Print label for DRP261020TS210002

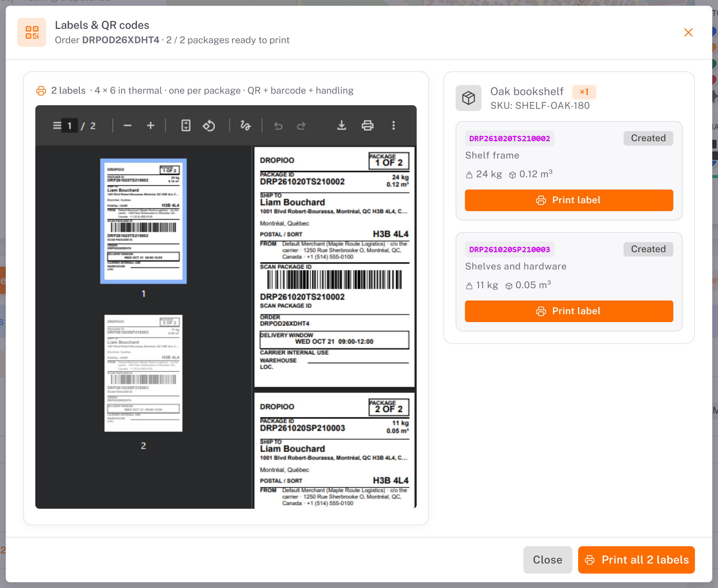(569, 200)
